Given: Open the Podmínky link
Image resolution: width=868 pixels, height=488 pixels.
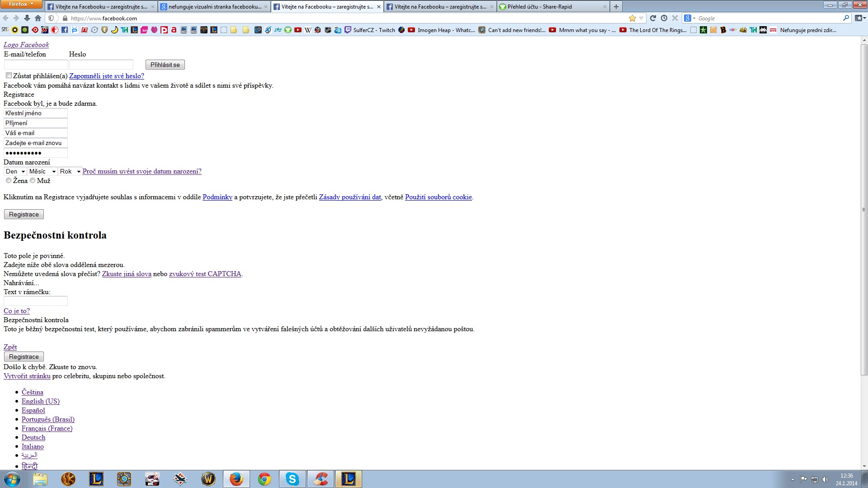Looking at the screenshot, I should pos(217,197).
